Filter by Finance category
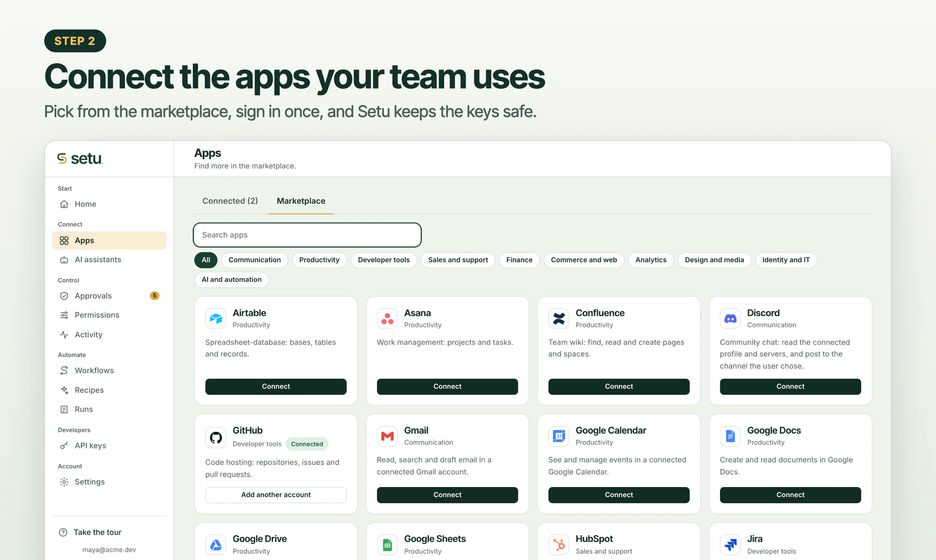Image resolution: width=936 pixels, height=560 pixels. coord(519,260)
